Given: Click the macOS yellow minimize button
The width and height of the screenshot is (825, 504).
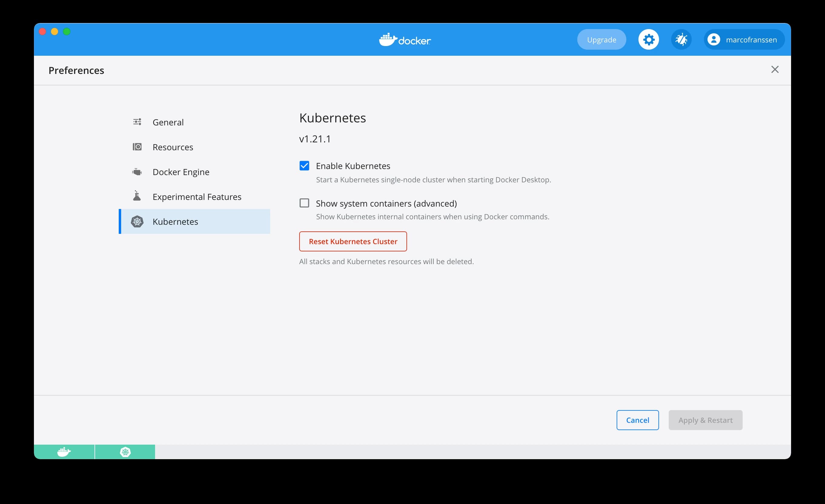Looking at the screenshot, I should coord(55,31).
